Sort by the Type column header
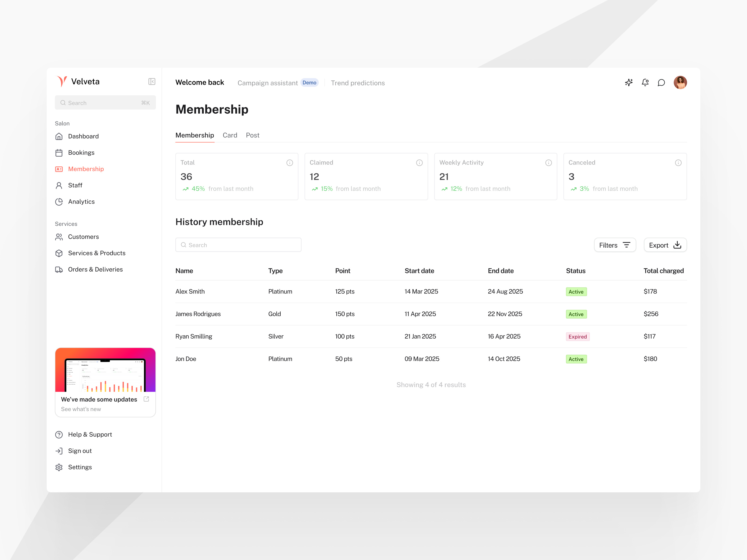This screenshot has width=747, height=560. click(x=275, y=271)
